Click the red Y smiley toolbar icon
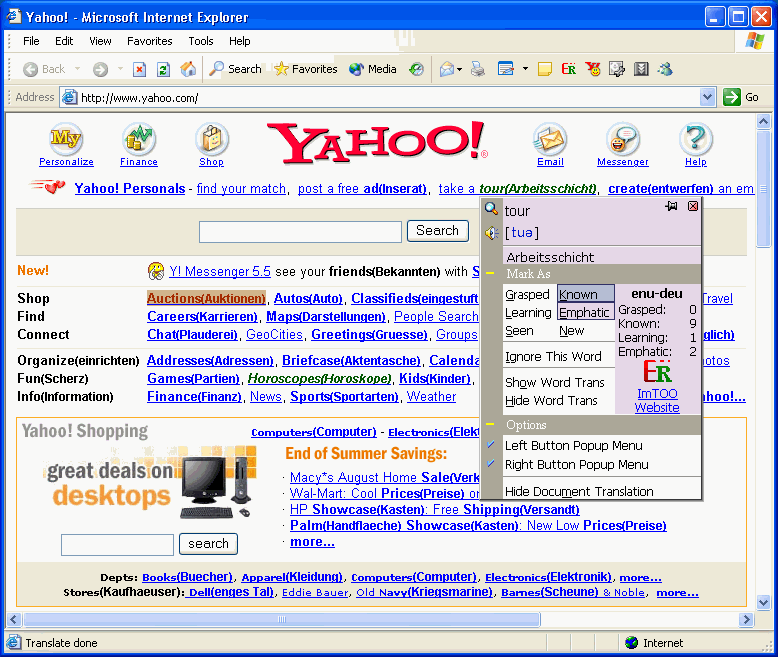The image size is (778, 657). 593,69
